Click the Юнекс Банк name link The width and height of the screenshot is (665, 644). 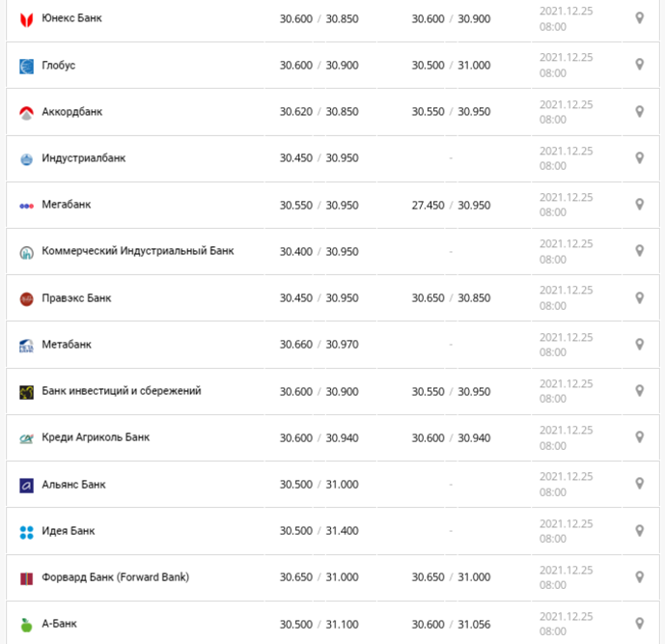coord(71,18)
